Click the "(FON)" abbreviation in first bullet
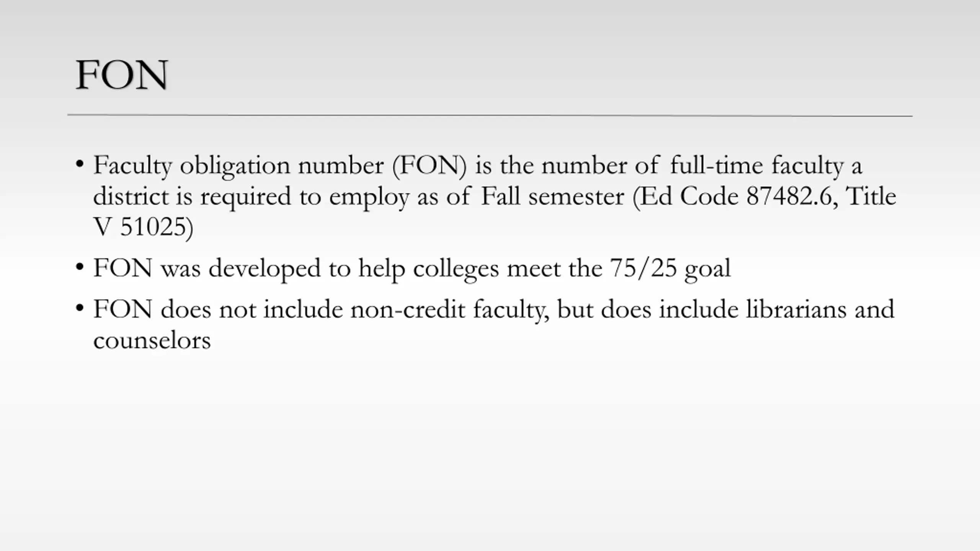Screen dimensions: 980x551 (x=430, y=167)
